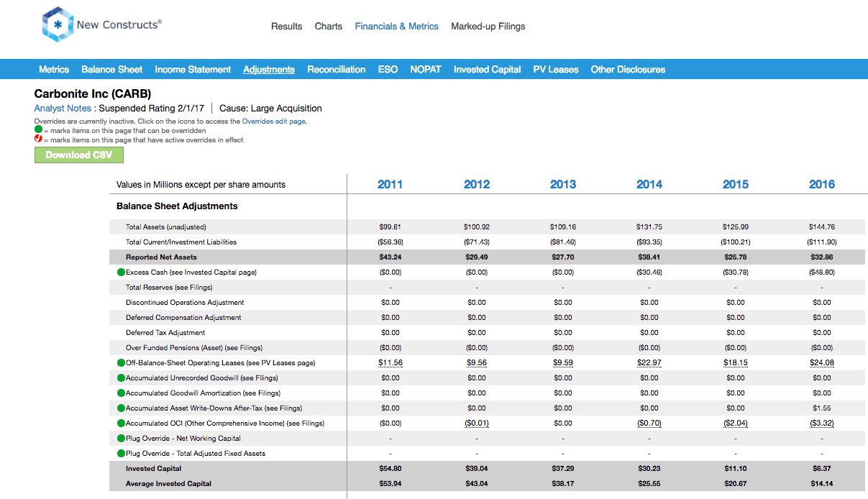
Task: Click green dot for Plug Override - Net Working Capital
Action: click(x=121, y=439)
